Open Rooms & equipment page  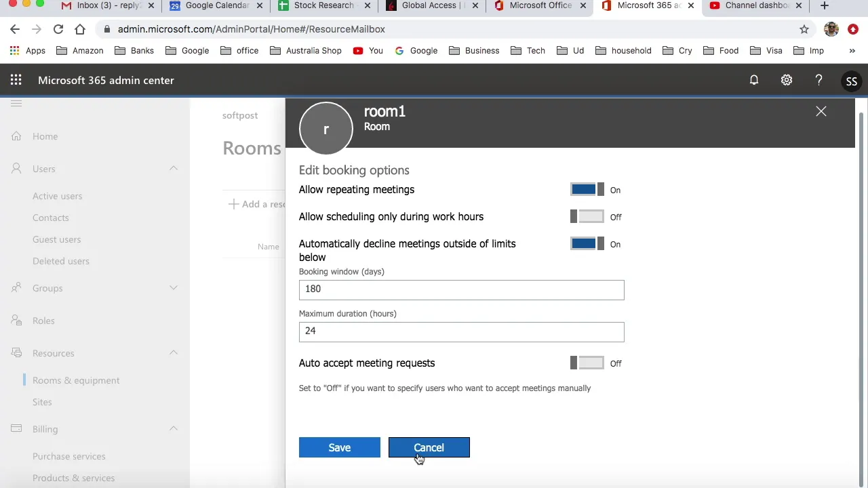coord(76,380)
